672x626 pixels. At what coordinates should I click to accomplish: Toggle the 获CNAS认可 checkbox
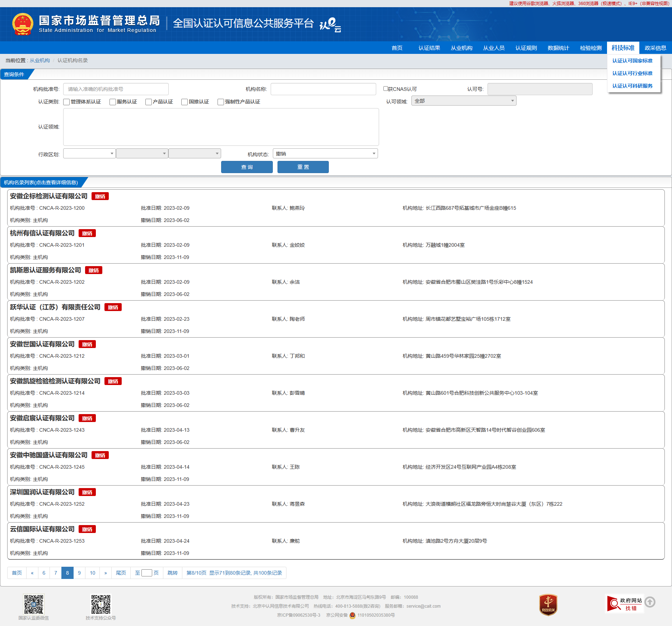(x=386, y=89)
